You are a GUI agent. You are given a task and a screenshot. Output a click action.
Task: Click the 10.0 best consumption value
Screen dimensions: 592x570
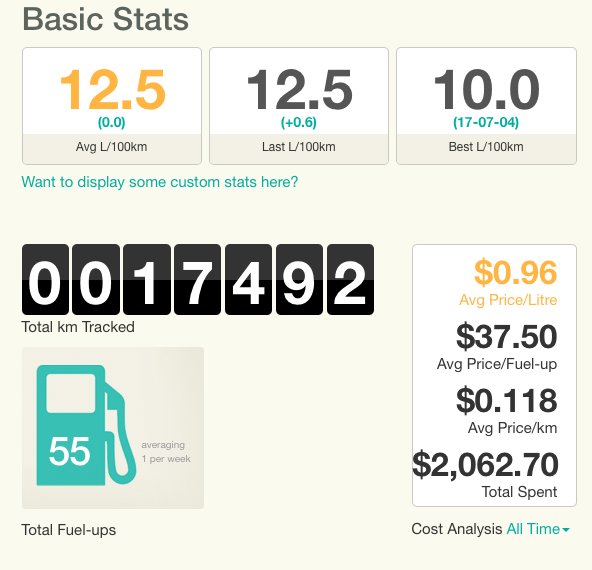pos(486,90)
